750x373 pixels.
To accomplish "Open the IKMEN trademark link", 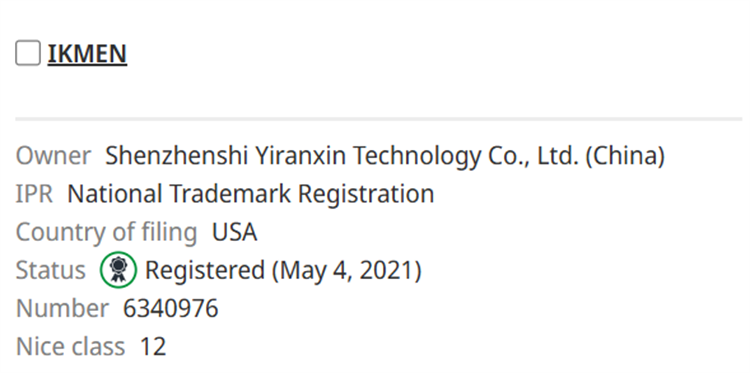I will [87, 53].
